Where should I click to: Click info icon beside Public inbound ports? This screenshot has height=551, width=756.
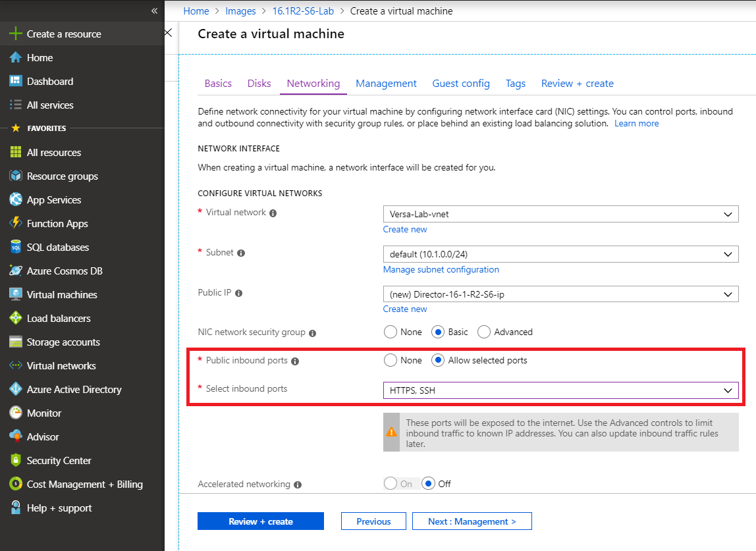pyautogui.click(x=295, y=361)
